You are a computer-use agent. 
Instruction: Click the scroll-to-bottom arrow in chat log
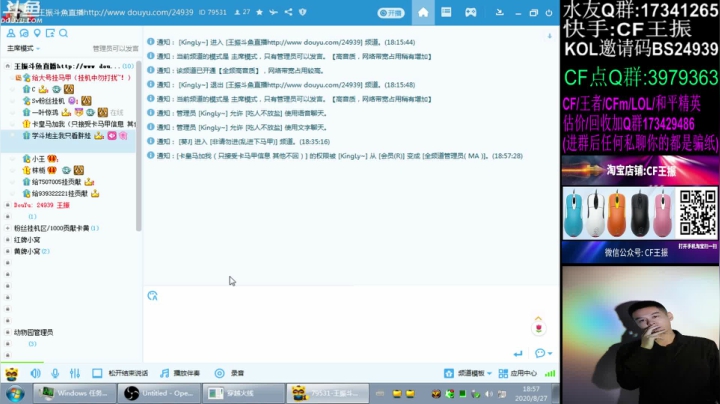coord(549,36)
